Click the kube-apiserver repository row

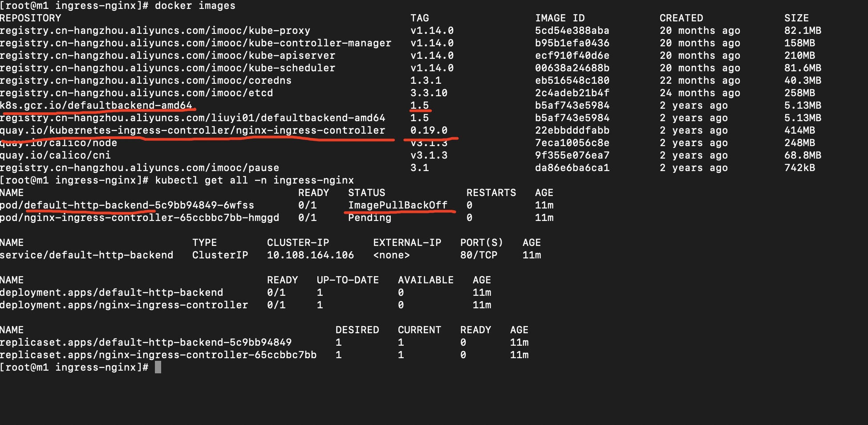167,56
